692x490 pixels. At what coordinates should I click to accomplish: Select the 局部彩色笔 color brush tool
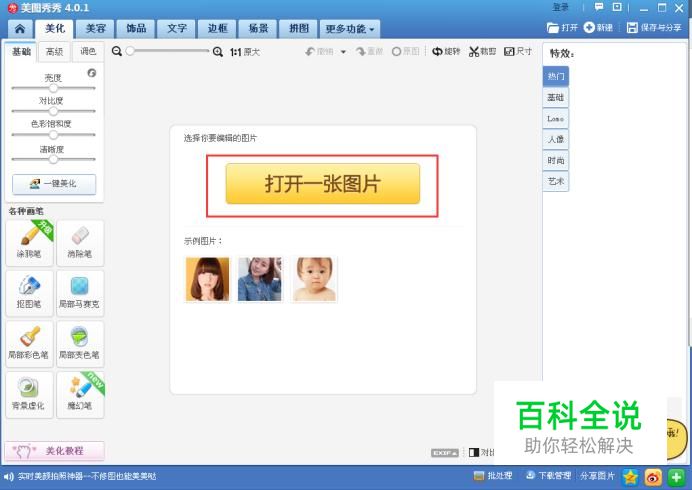[x=29, y=344]
